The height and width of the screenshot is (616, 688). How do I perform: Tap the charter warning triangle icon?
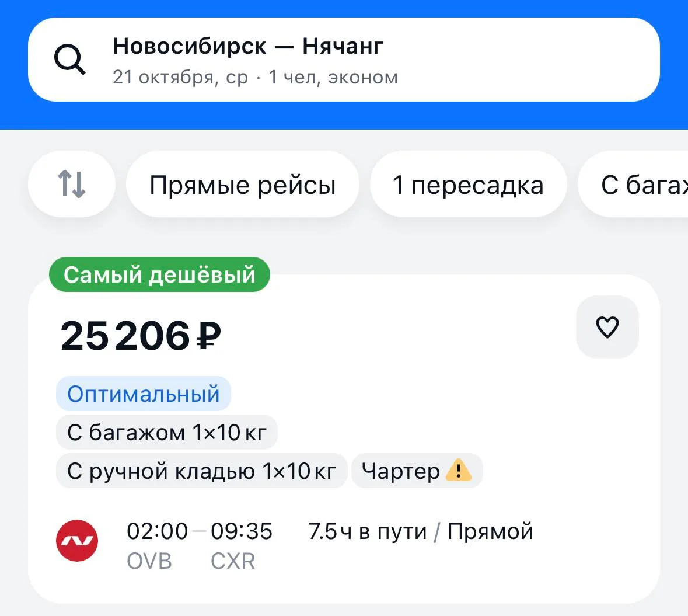(458, 470)
